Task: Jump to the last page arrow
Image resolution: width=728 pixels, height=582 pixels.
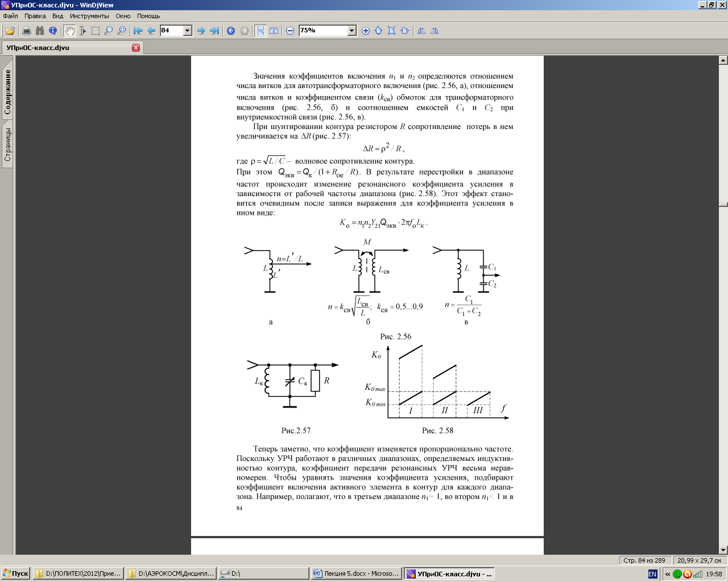Action: click(214, 31)
